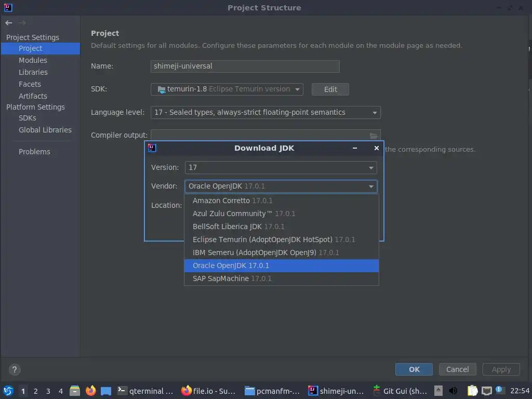
Task: Switch to the pcmanfm taskbar window
Action: (x=272, y=391)
